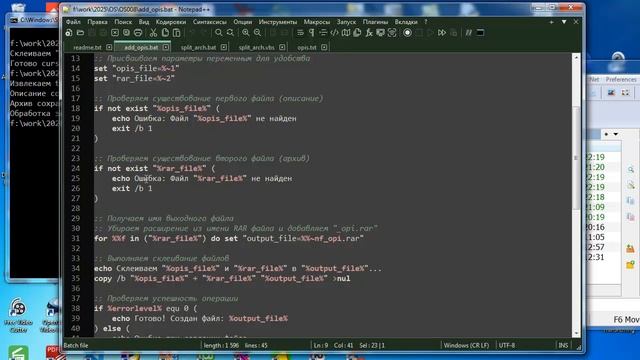Open the Плагины menu

pyautogui.click(x=375, y=22)
